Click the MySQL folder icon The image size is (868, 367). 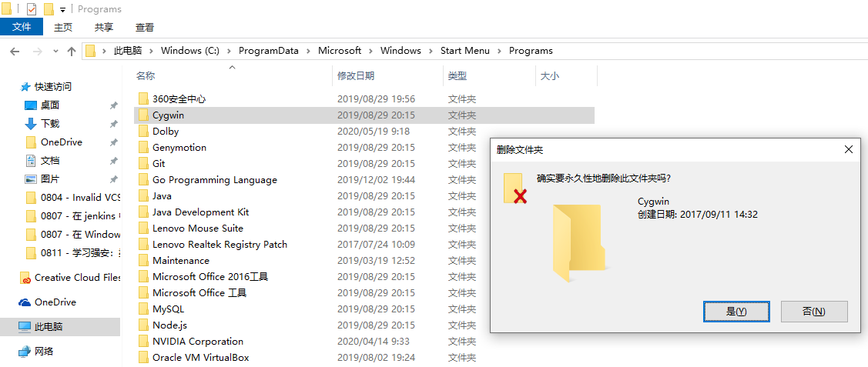[143, 309]
